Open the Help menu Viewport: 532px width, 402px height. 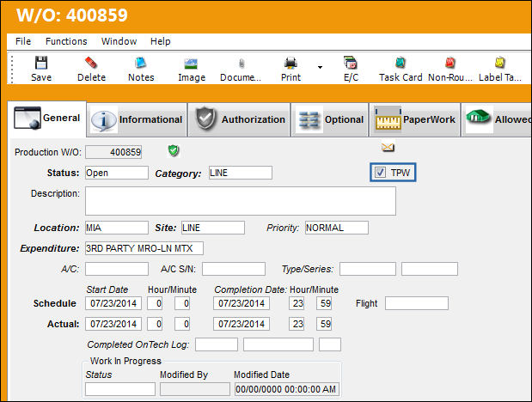pos(160,41)
